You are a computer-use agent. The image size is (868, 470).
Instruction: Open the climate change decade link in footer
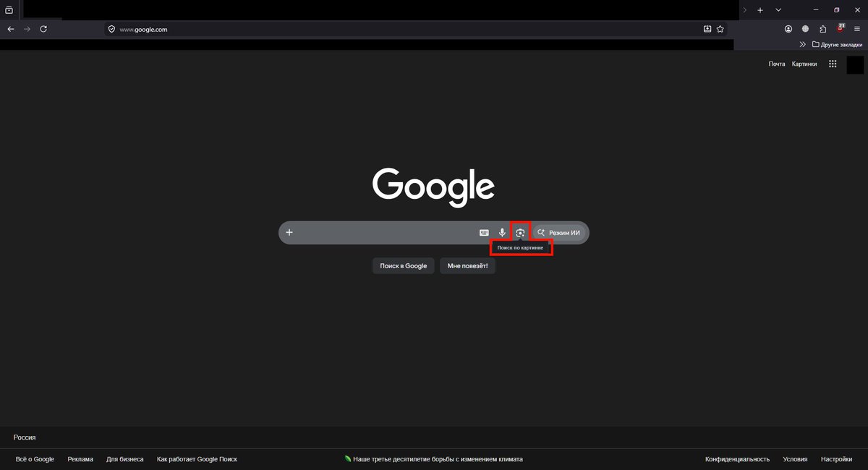tap(434, 459)
